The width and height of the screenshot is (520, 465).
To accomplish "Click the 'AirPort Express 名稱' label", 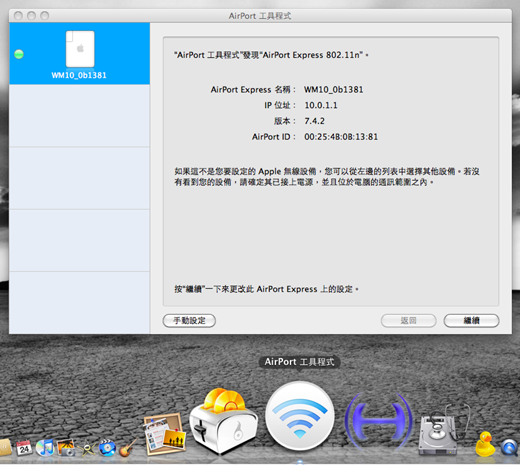I will click(253, 90).
